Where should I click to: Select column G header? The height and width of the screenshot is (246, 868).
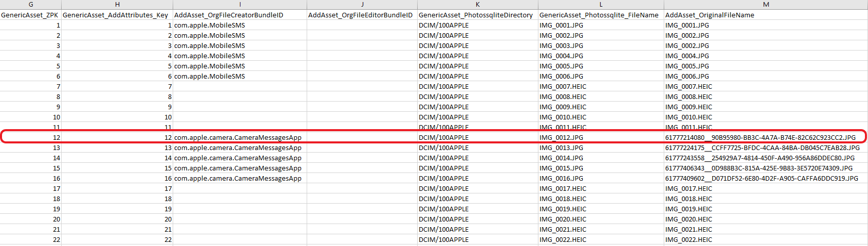pyautogui.click(x=31, y=5)
